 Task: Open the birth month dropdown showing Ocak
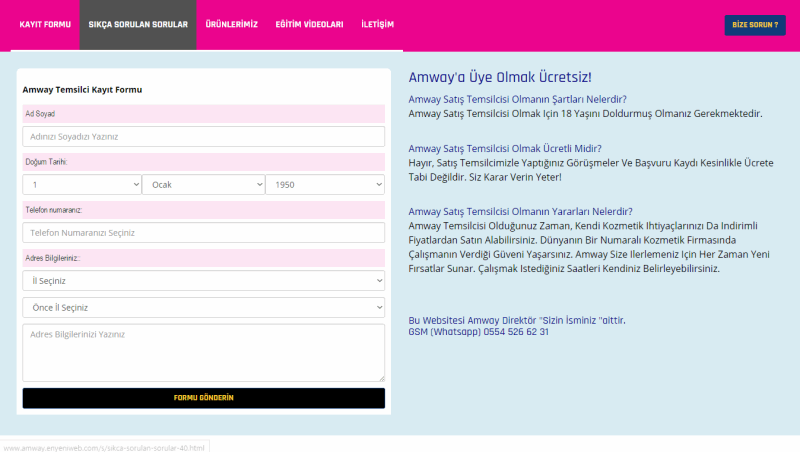204,185
